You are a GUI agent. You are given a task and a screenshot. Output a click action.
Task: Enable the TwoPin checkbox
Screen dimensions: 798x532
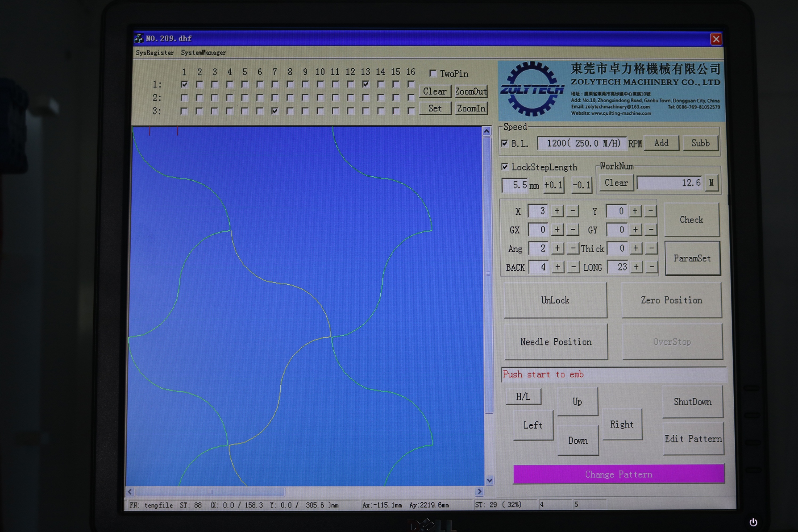433,73
